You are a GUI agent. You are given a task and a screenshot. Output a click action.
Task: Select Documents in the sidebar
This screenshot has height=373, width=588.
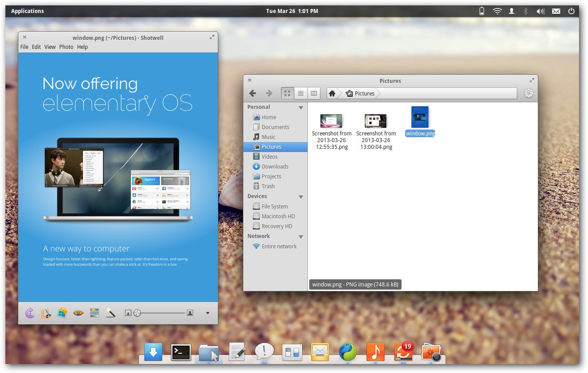(276, 127)
